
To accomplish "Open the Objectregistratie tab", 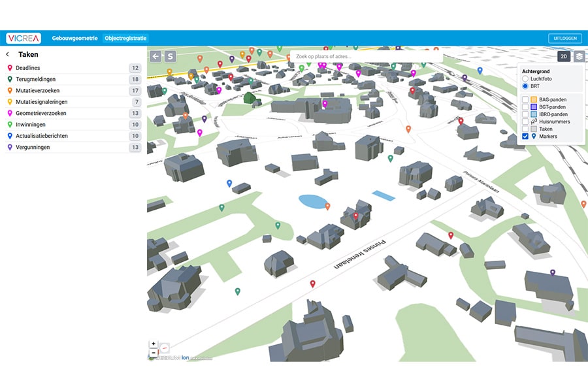I will 125,39.
